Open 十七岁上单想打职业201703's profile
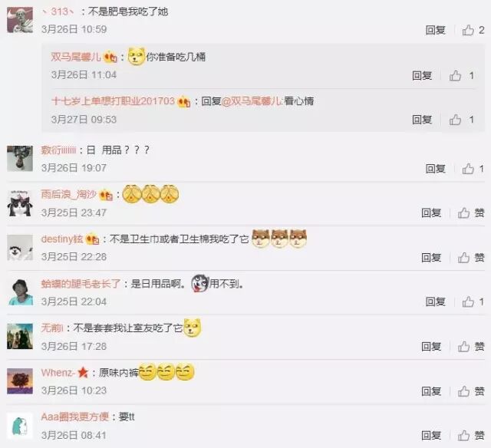491x448 pixels. pos(113,101)
